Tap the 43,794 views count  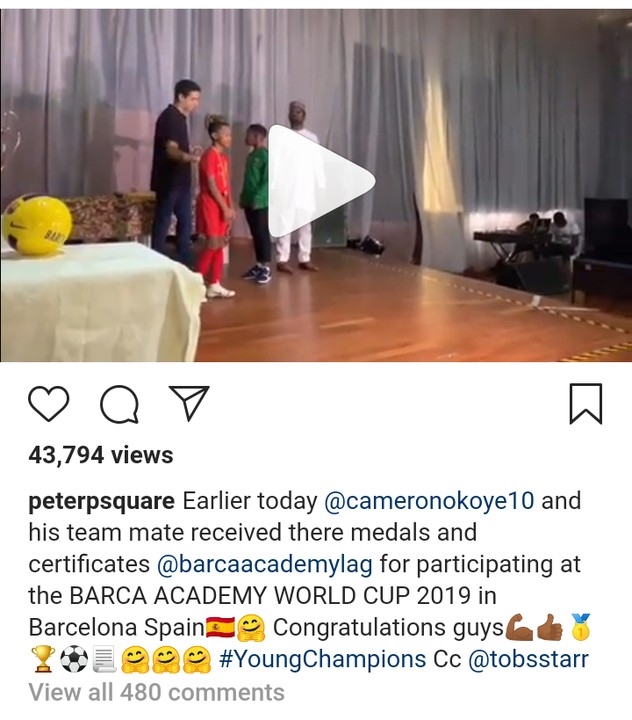pyautogui.click(x=101, y=455)
